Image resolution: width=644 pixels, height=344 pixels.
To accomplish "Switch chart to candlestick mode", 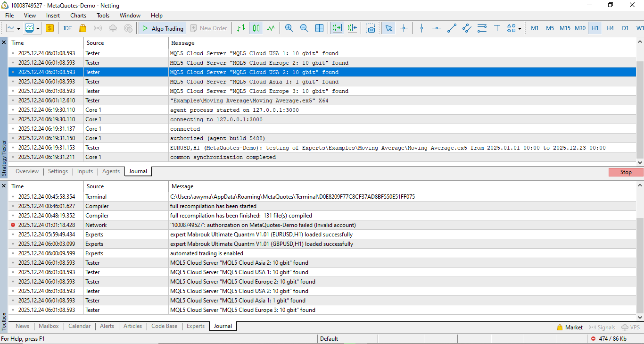I will [x=256, y=28].
